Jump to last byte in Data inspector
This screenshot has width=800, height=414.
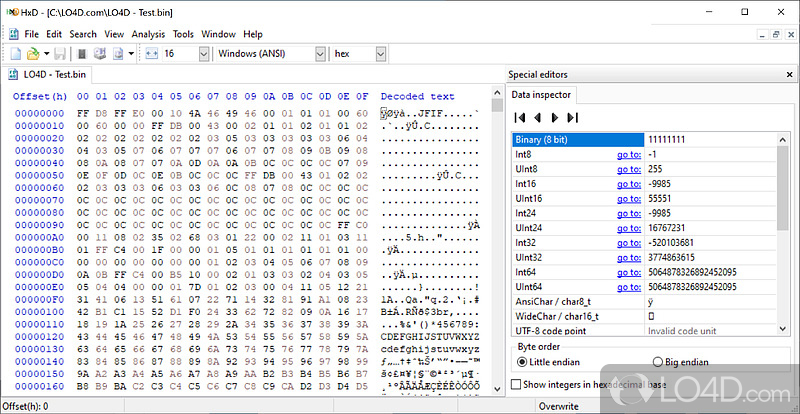(x=571, y=118)
